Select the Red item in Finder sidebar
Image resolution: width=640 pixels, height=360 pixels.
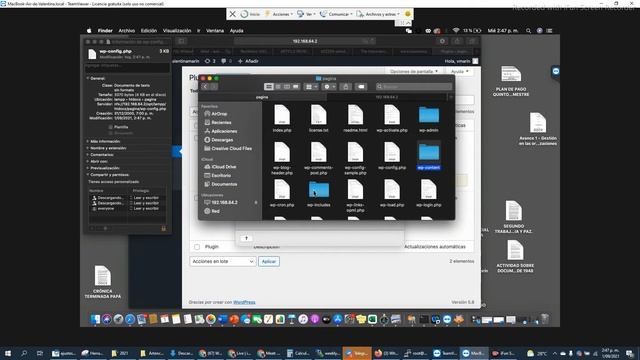212,211
